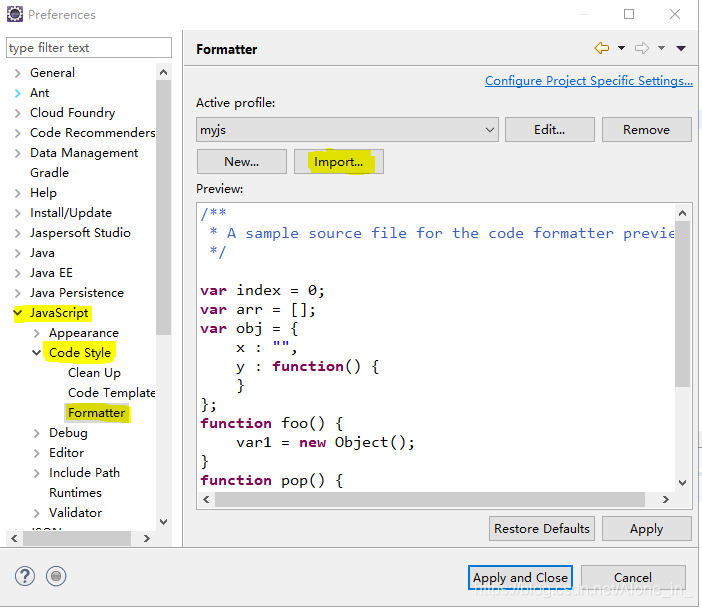The image size is (702, 608).
Task: Click the record preferences circle icon
Action: 56,576
